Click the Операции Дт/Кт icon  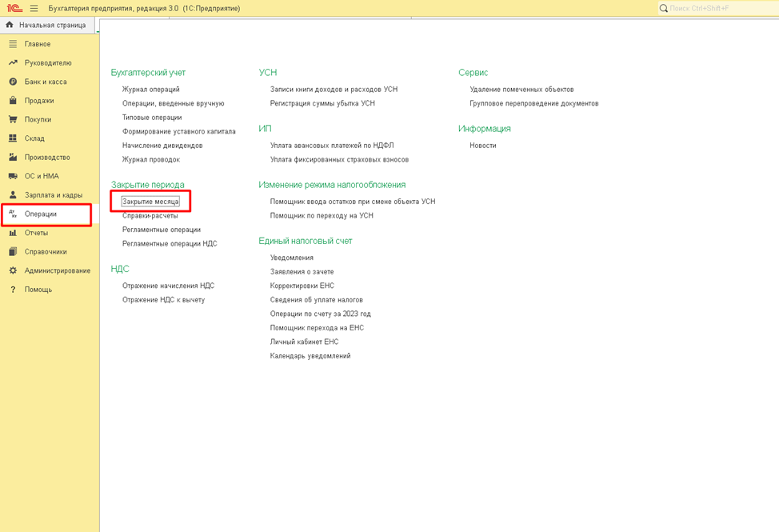point(13,214)
